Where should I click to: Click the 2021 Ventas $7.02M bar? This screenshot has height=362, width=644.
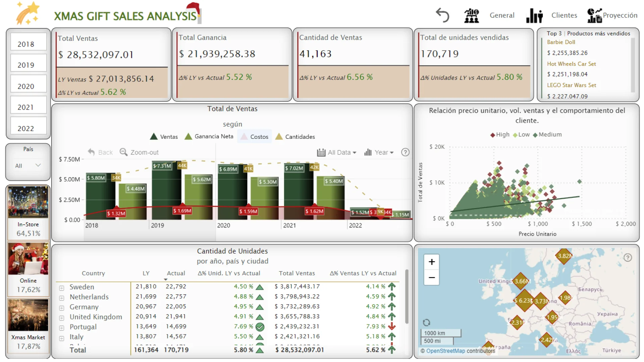[x=299, y=191]
